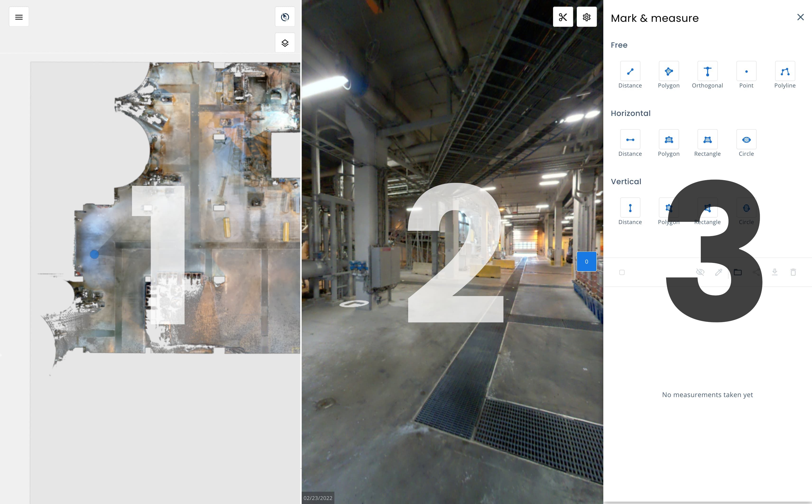Select the Polyline measurement tool

click(x=785, y=71)
